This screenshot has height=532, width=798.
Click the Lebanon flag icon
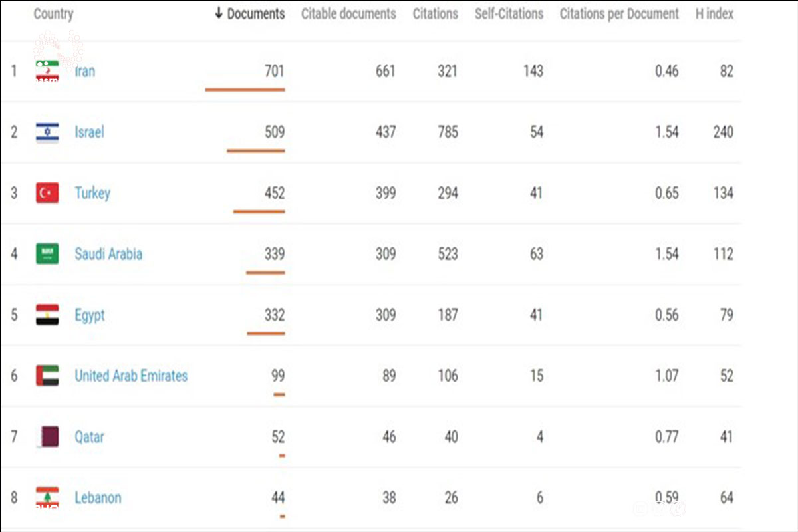coord(47,497)
